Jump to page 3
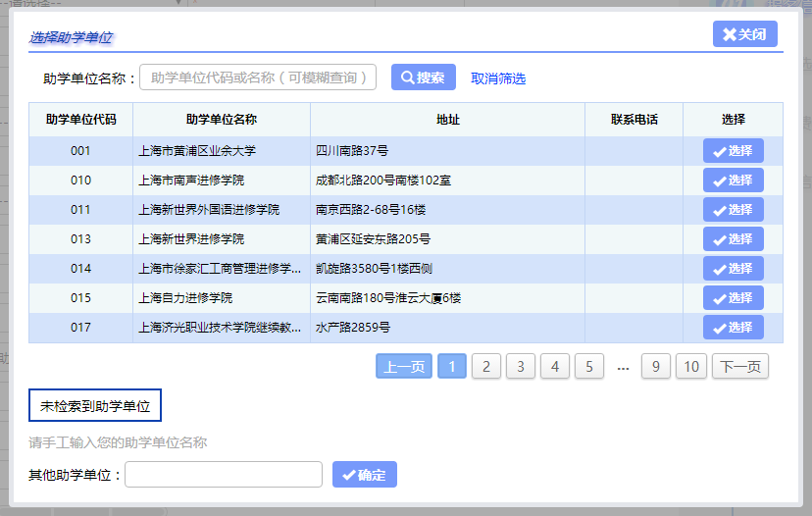 pos(521,367)
